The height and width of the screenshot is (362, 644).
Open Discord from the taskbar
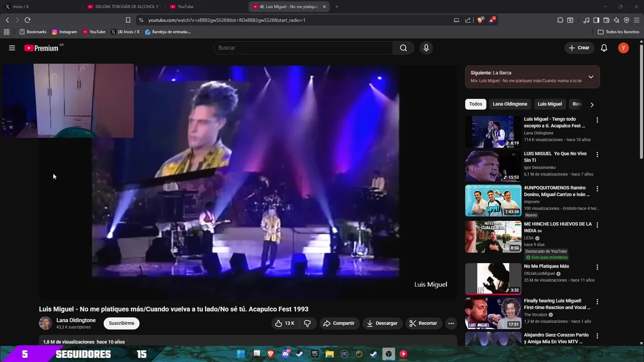tap(285, 354)
